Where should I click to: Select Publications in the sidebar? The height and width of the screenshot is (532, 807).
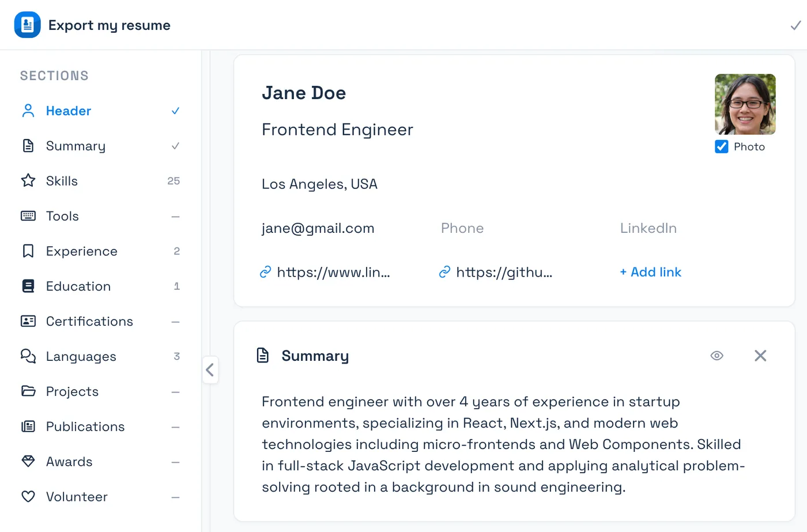[x=101, y=427]
